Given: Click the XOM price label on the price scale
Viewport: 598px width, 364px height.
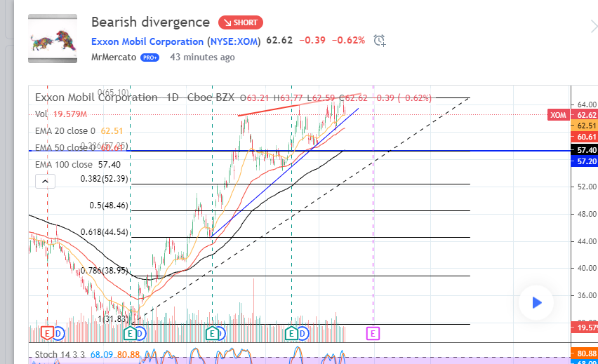Looking at the screenshot, I should point(558,115).
